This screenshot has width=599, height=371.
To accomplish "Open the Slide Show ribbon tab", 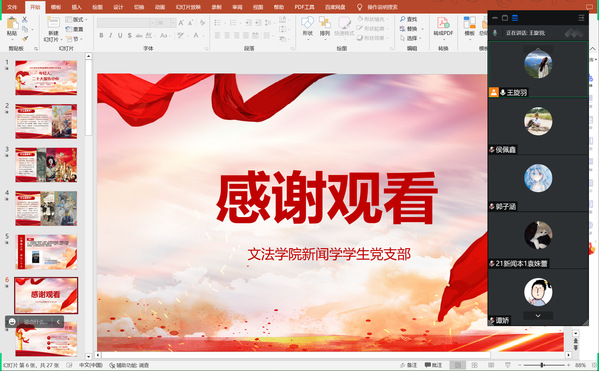I will [188, 7].
